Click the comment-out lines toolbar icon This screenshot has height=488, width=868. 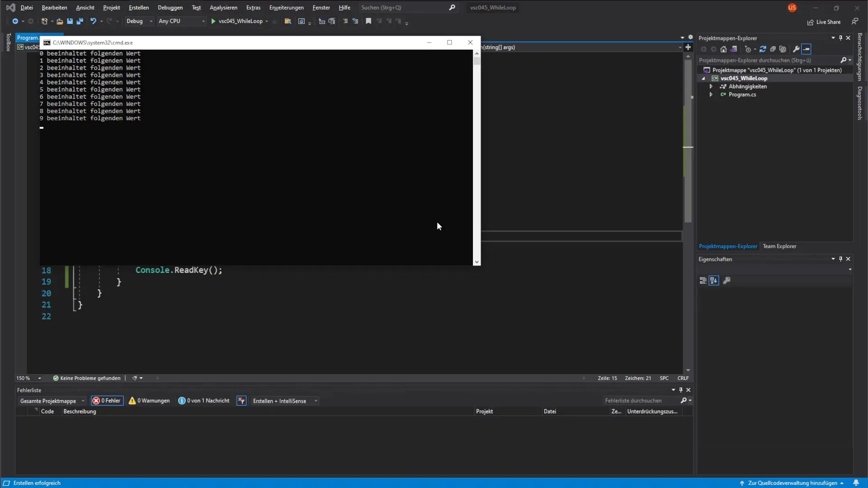click(x=345, y=21)
